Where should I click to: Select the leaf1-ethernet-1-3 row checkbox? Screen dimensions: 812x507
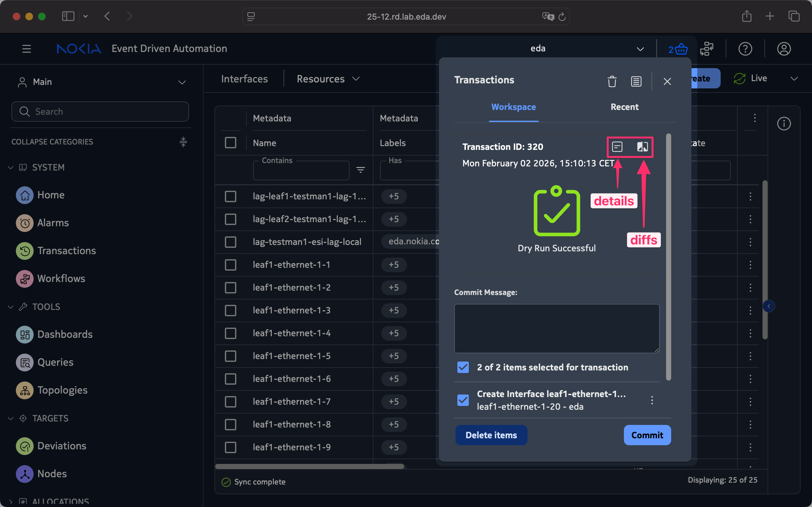pos(231,310)
